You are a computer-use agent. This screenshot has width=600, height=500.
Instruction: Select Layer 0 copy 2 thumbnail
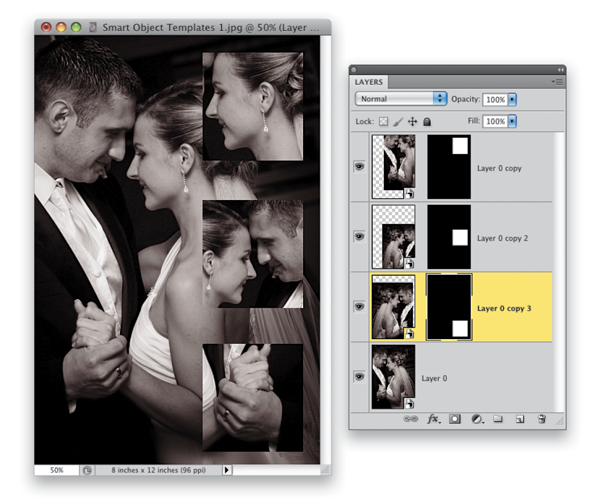coord(393,237)
